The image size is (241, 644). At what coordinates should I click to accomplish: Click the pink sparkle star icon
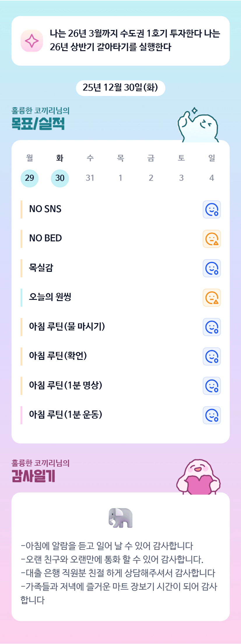pos(32,41)
